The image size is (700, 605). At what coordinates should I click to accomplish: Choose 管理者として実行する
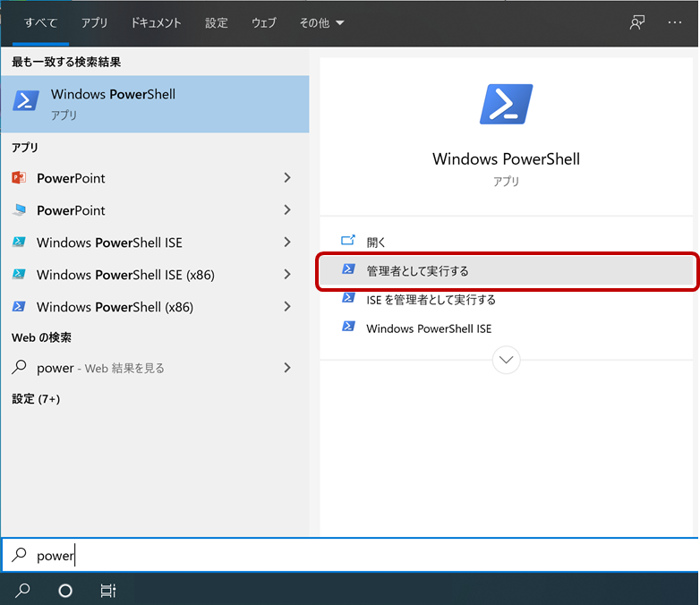pos(506,270)
